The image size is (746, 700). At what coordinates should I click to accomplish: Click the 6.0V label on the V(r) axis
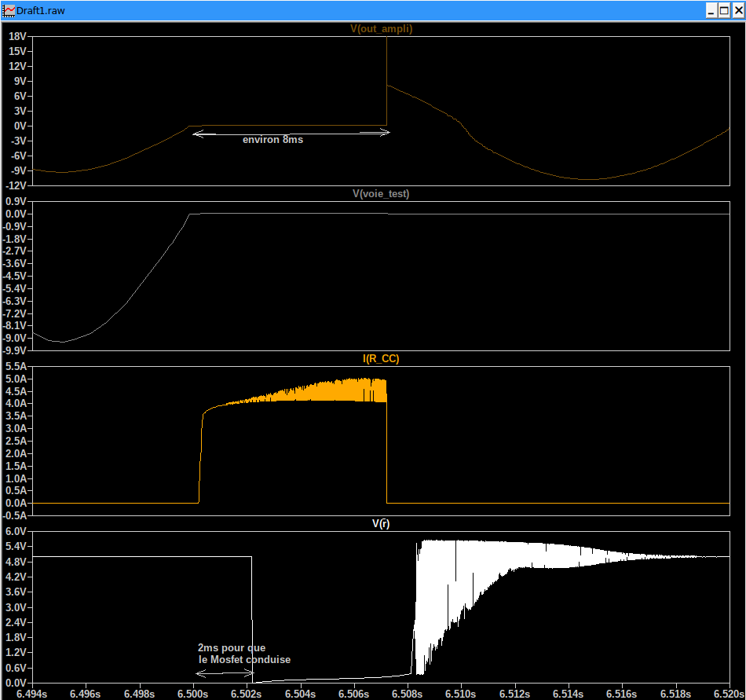(16, 532)
